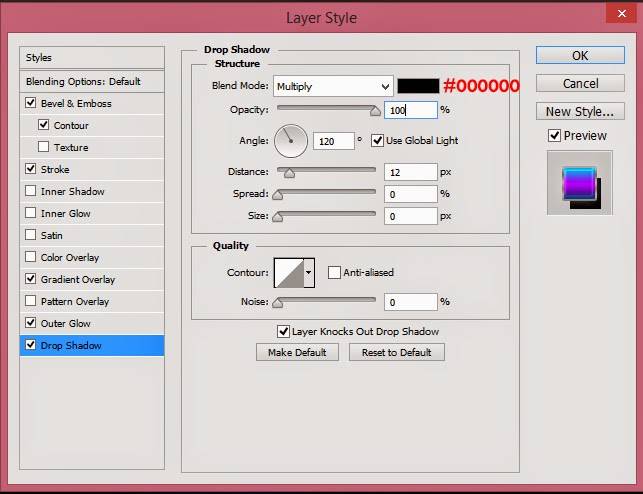Expand the contour picker dropdown arrow
643x494 pixels.
click(308, 272)
